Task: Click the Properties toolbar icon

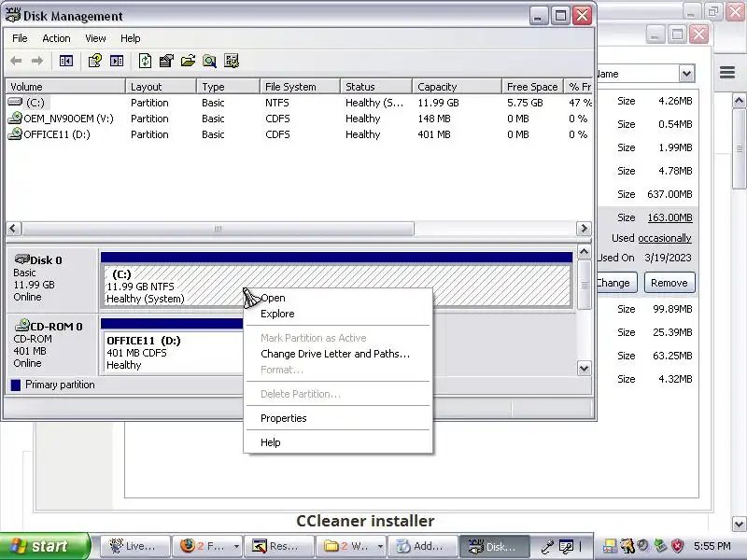Action: coord(166,61)
